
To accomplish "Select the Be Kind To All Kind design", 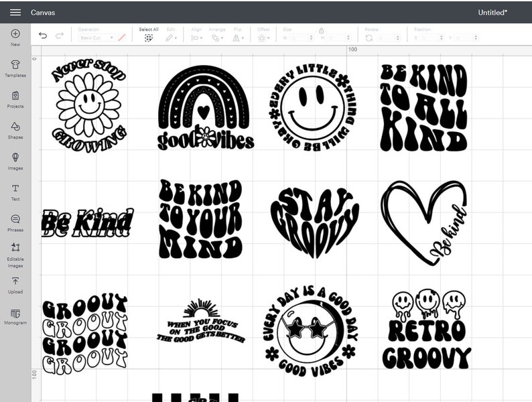I will [423, 108].
